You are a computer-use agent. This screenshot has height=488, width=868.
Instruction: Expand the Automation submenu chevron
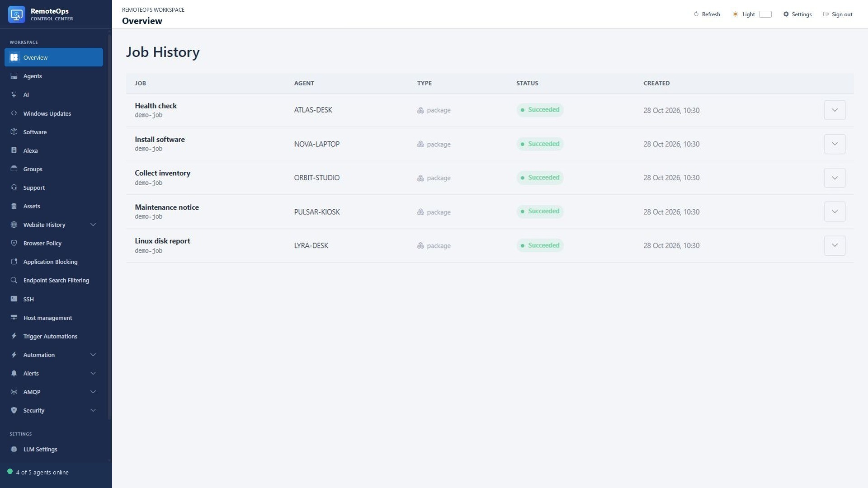pos(93,355)
